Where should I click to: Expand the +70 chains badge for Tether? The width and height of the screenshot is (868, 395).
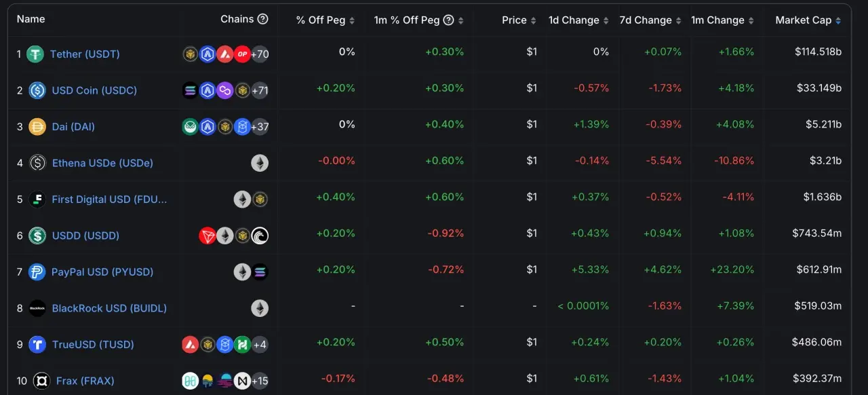click(x=260, y=54)
